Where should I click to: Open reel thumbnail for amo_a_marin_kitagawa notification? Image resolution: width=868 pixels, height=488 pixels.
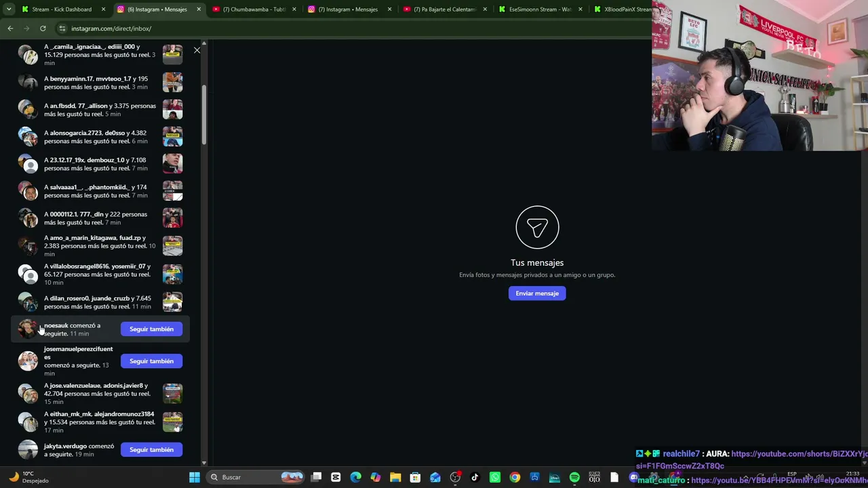tap(172, 246)
